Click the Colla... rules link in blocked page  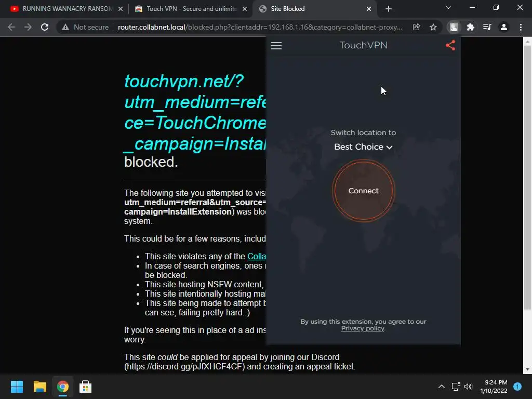pos(257,257)
